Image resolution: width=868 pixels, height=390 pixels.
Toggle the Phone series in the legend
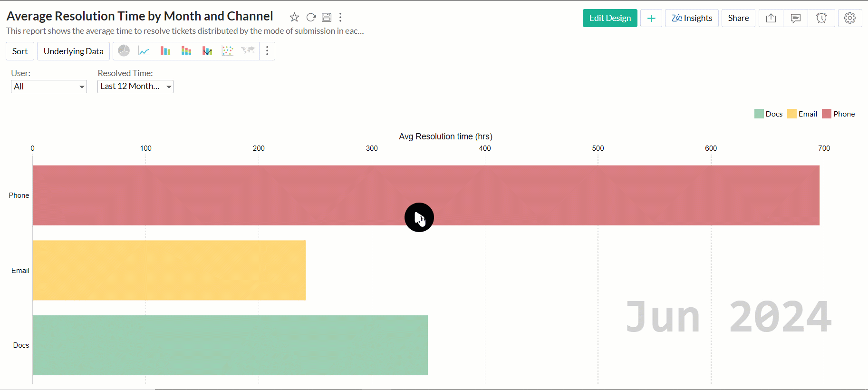[839, 114]
